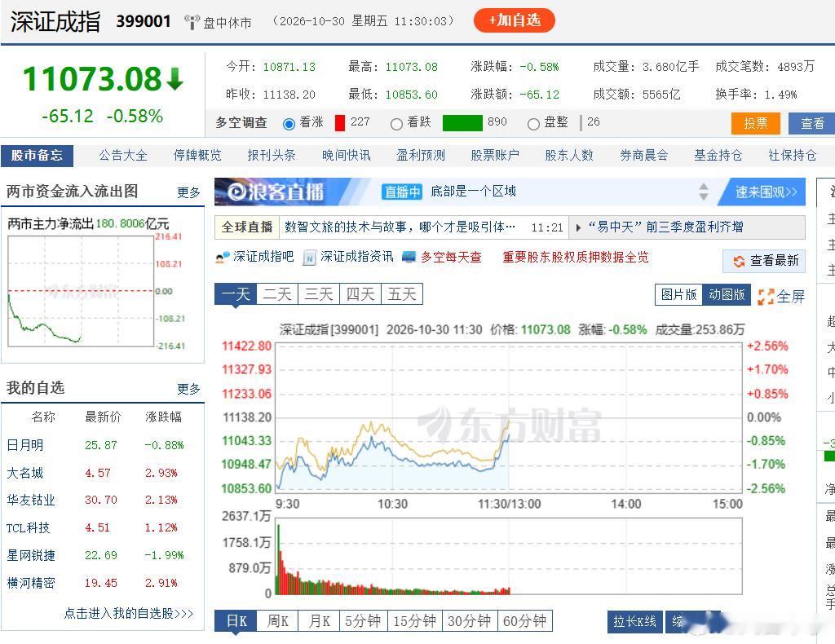This screenshot has width=835, height=644.
Task: Open the “易中天”前三季度盈利齐增 headline
Action: (x=665, y=227)
